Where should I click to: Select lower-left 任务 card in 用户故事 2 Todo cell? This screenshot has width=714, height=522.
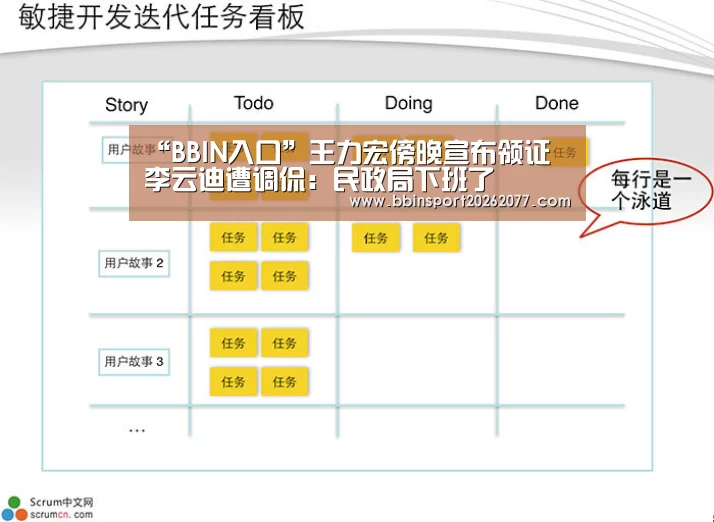click(233, 276)
